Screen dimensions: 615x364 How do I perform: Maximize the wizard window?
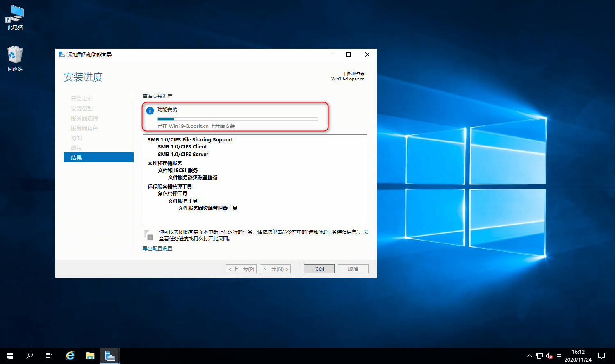[x=348, y=55]
